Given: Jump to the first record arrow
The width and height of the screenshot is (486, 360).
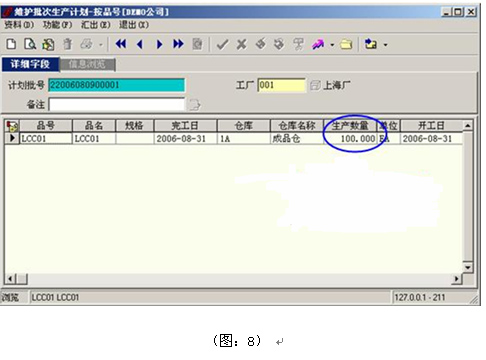Looking at the screenshot, I should click(x=121, y=44).
